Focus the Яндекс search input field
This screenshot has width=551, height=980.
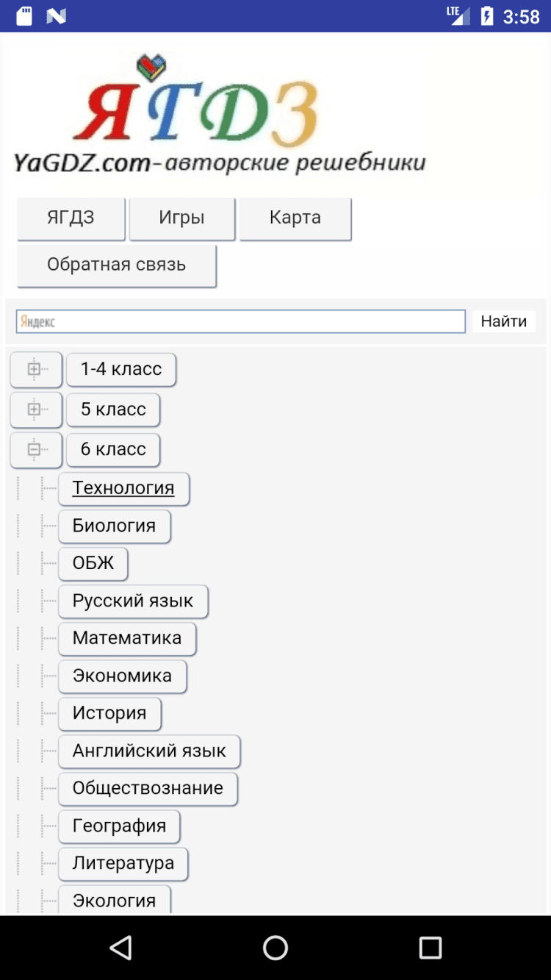pyautogui.click(x=241, y=321)
